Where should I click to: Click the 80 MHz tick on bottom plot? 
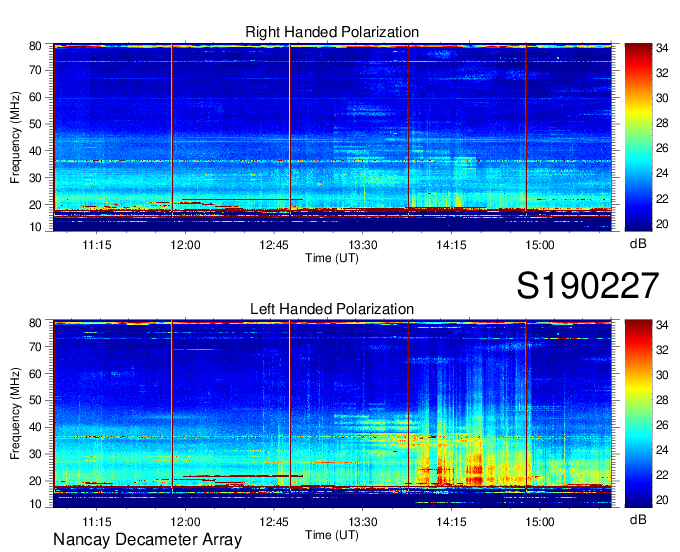(35, 323)
